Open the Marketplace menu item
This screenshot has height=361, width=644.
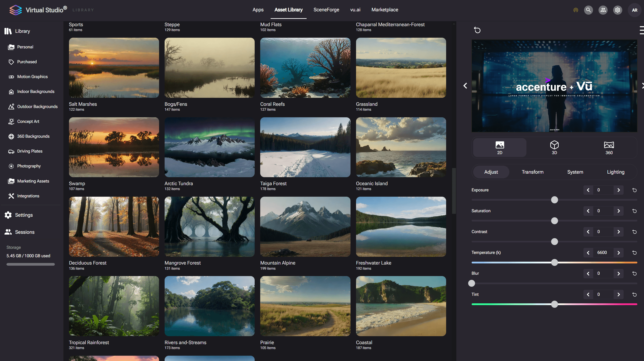[x=384, y=10]
